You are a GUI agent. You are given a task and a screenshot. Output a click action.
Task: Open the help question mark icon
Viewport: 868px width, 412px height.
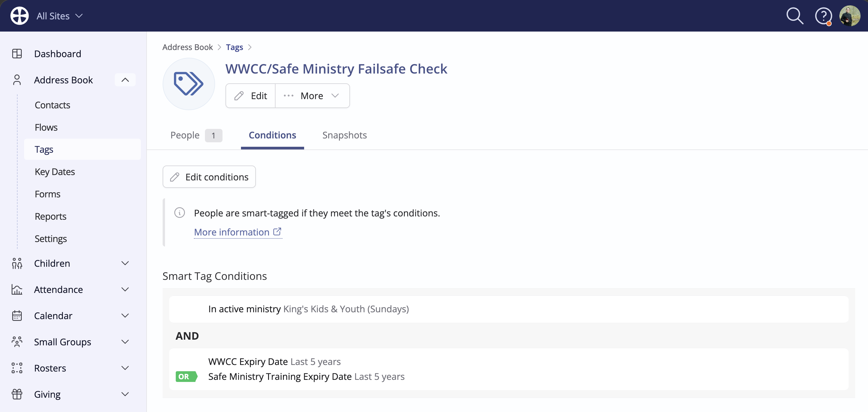823,16
